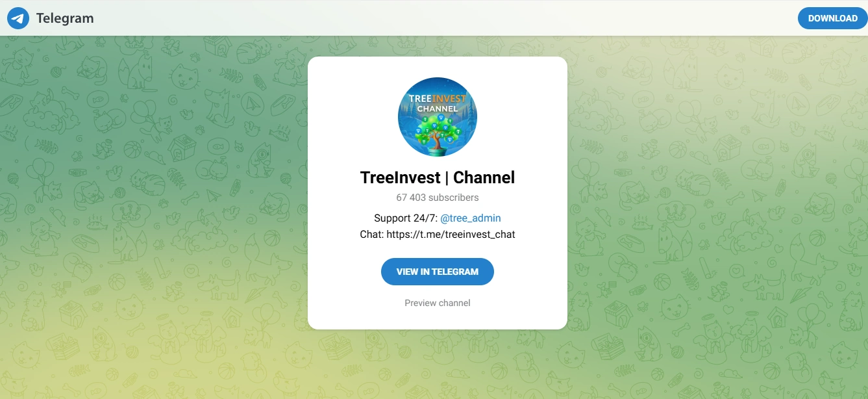This screenshot has height=399, width=868.
Task: Open the Preview channel link
Action: [438, 303]
